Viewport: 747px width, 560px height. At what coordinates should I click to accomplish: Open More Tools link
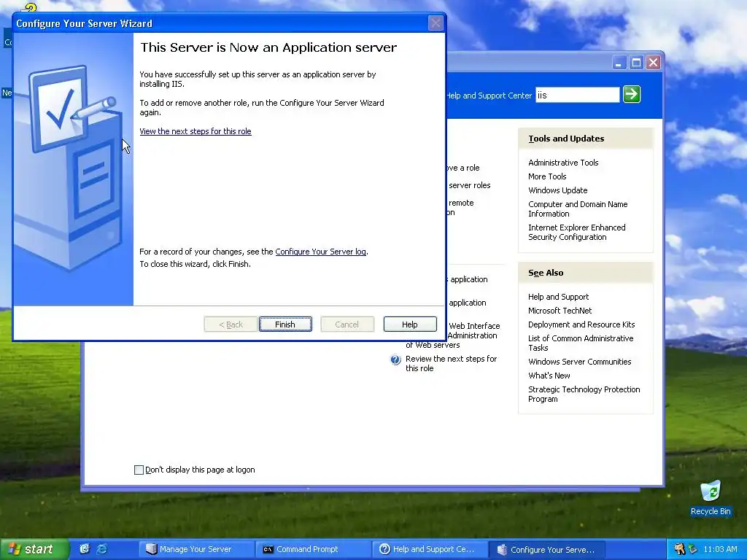pyautogui.click(x=547, y=176)
